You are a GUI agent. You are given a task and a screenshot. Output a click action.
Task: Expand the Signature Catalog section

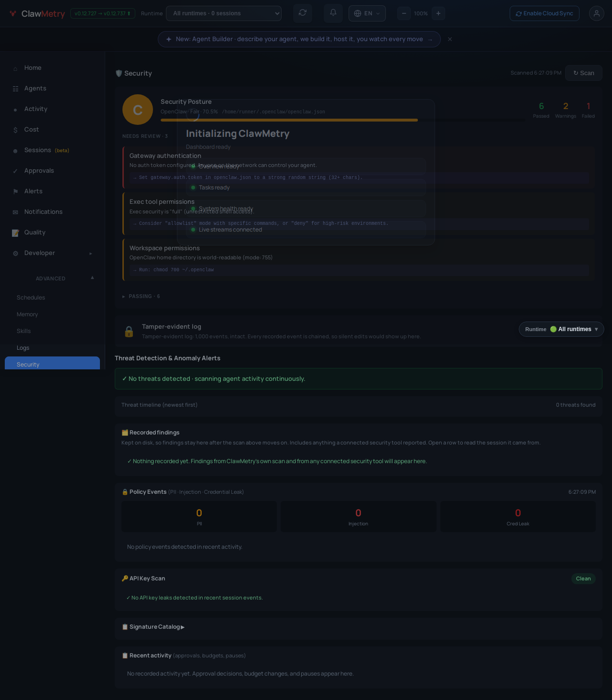(x=153, y=627)
